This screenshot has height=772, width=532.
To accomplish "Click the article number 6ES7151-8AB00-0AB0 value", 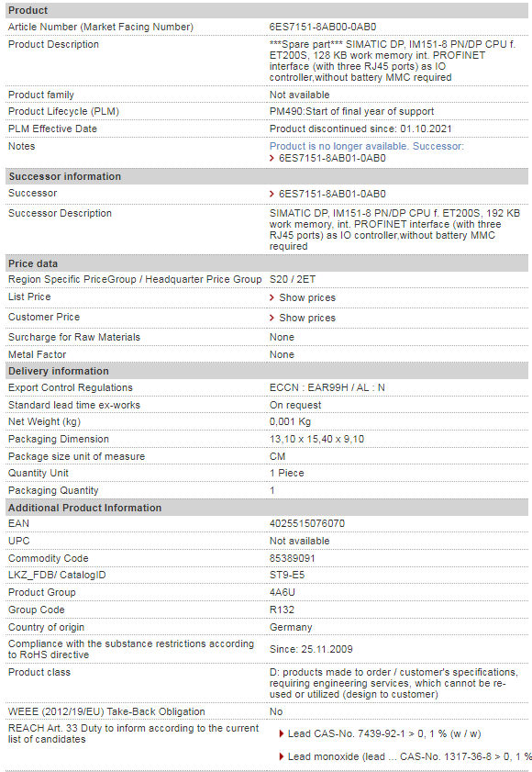I will 323,27.
